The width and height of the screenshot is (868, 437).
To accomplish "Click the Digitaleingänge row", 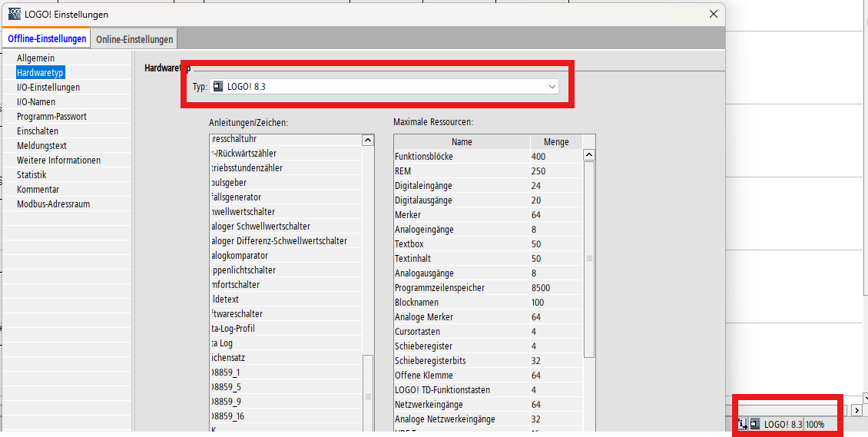I will pyautogui.click(x=489, y=186).
